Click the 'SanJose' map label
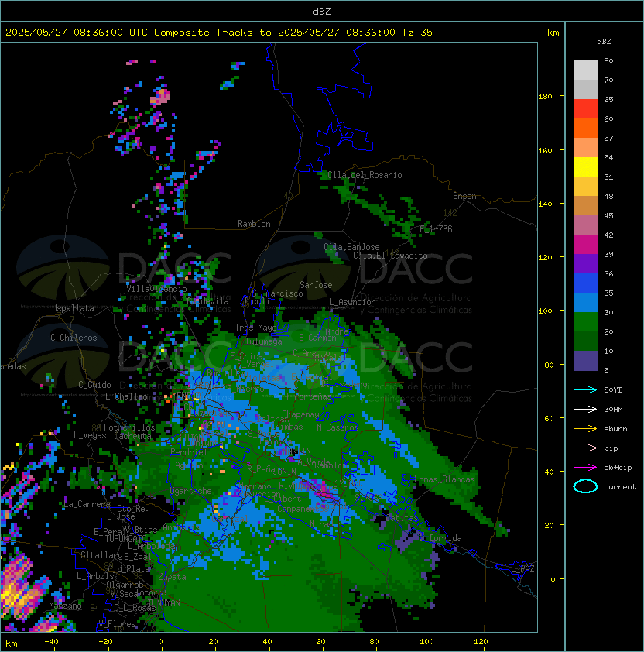The image size is (644, 652). [x=316, y=285]
